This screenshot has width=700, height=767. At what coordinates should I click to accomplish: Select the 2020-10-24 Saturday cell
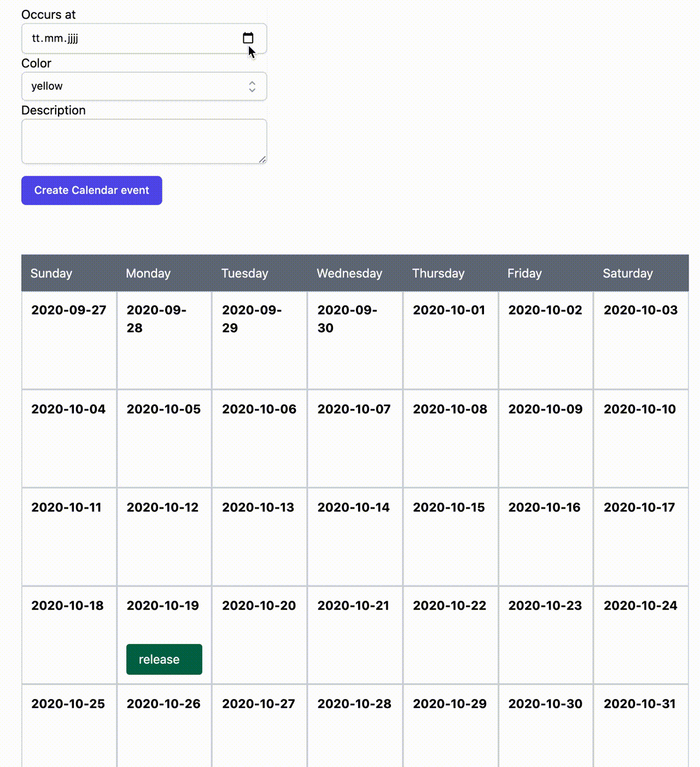[641, 635]
